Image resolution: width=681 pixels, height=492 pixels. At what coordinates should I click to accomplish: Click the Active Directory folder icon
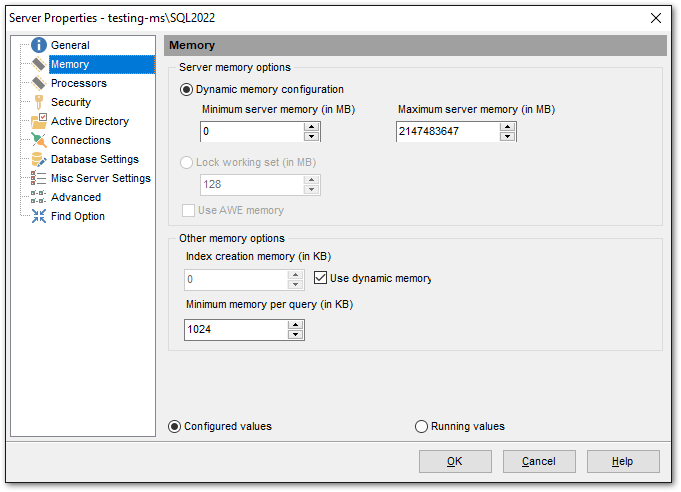[x=39, y=121]
